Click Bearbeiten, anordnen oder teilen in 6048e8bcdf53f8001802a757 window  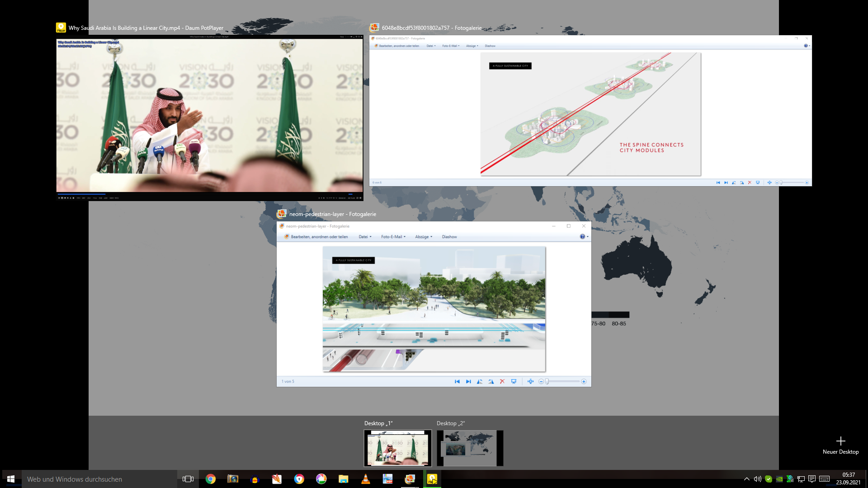[x=397, y=46]
